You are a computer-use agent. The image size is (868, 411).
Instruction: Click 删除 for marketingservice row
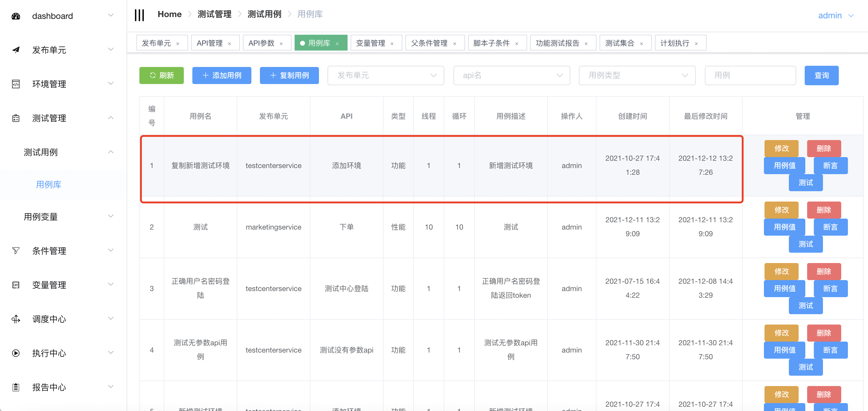coord(824,210)
